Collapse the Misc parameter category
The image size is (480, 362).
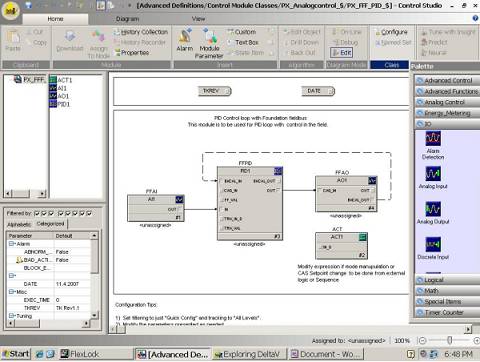pyautogui.click(x=11, y=292)
